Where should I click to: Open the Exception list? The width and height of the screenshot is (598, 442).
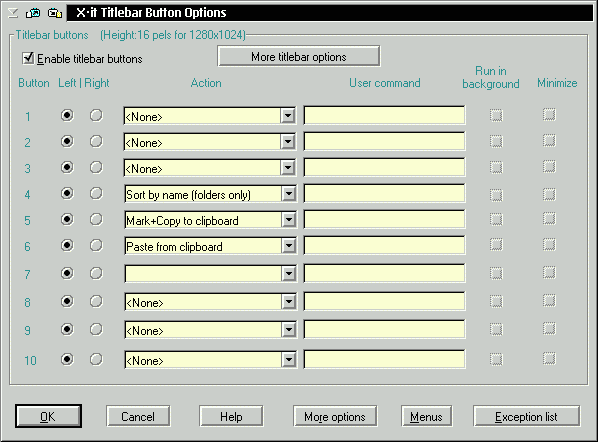(x=526, y=416)
